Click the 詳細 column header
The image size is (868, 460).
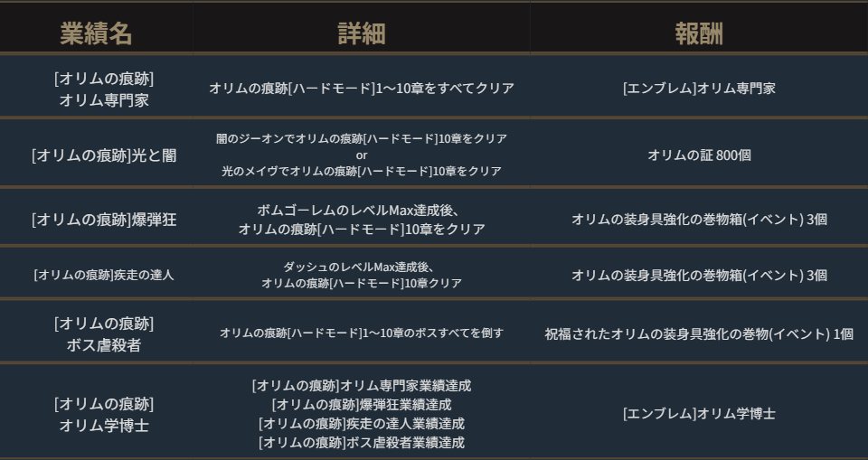(x=361, y=33)
